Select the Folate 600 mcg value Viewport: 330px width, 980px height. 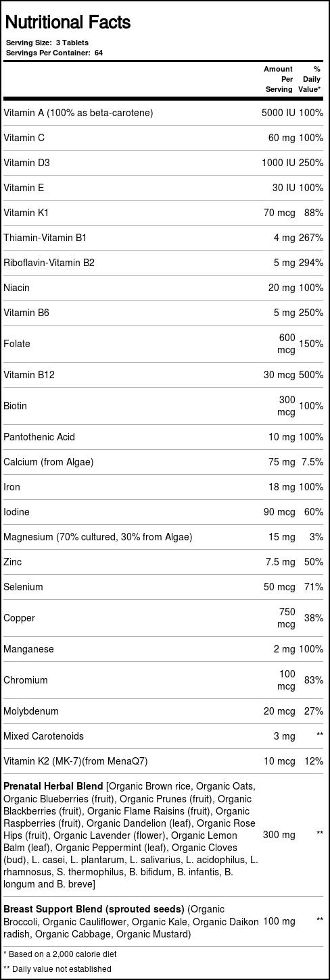[287, 344]
